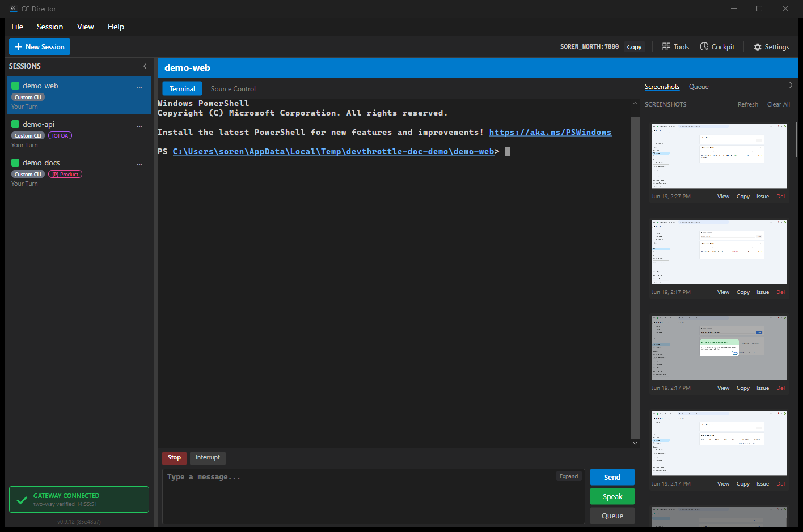The width and height of the screenshot is (803, 532).
Task: Click the Interrupt button
Action: click(x=208, y=458)
